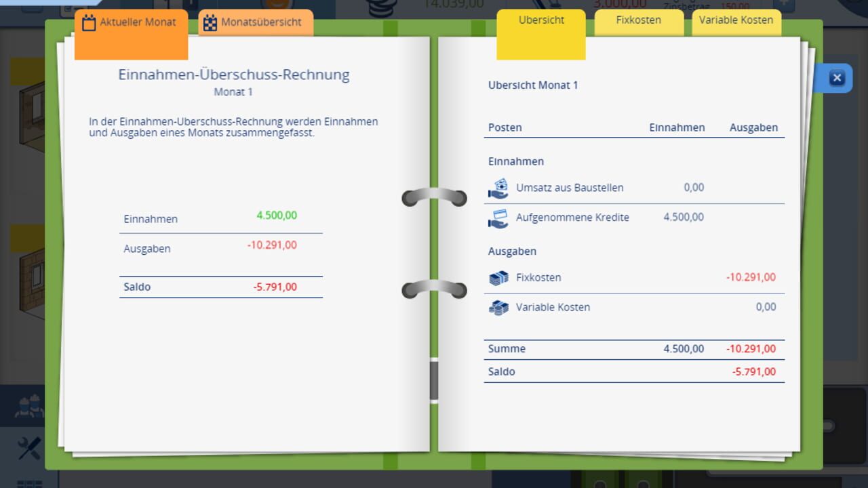Click the Einnahmen value 4.500,00 in green
The height and width of the screenshot is (488, 868).
[277, 216]
